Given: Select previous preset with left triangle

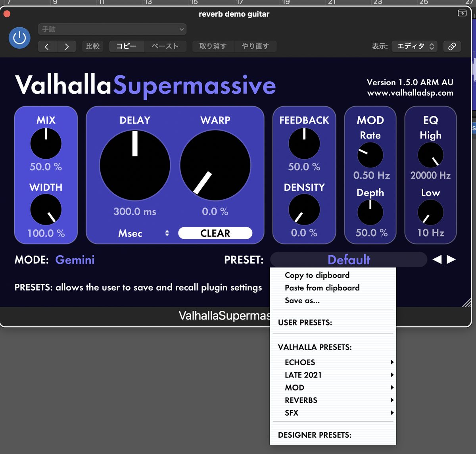Looking at the screenshot, I should [437, 260].
